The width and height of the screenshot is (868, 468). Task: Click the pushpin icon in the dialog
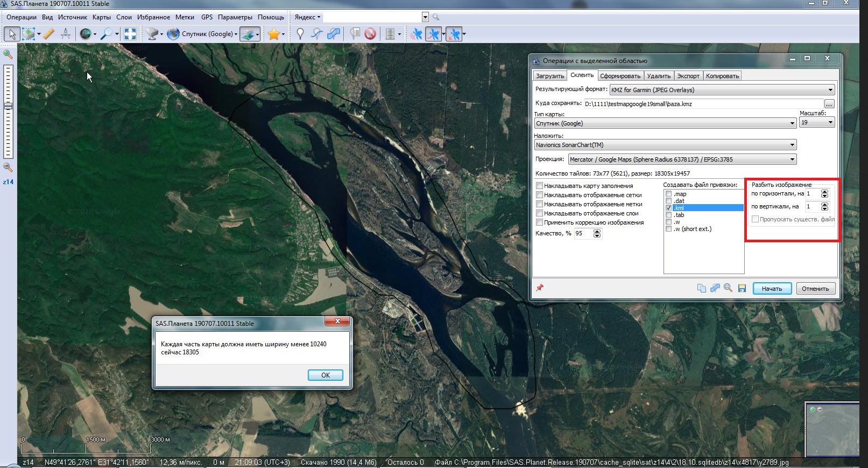pyautogui.click(x=540, y=288)
